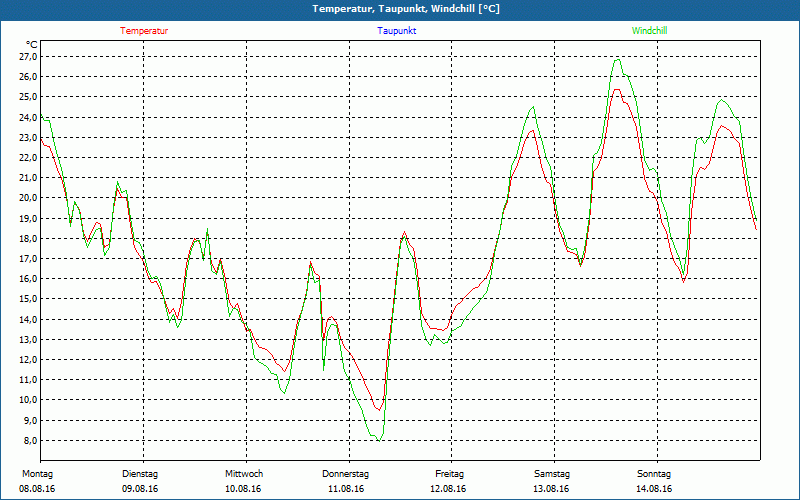Click the 9,0 y-axis value
Image resolution: width=800 pixels, height=500 pixels.
[x=30, y=420]
